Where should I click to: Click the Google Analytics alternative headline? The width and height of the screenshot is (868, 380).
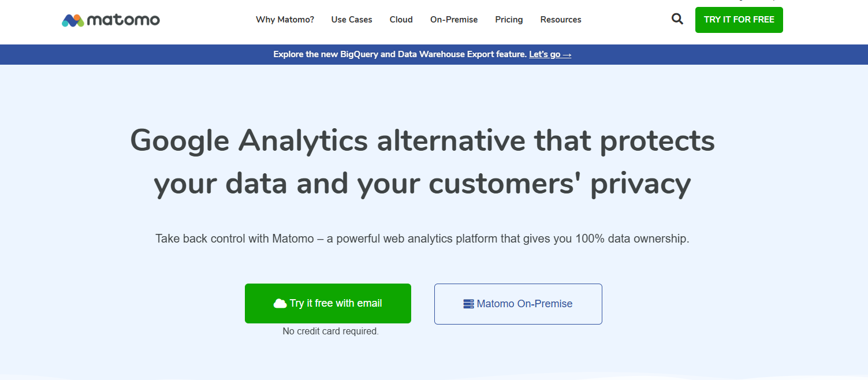pyautogui.click(x=422, y=162)
